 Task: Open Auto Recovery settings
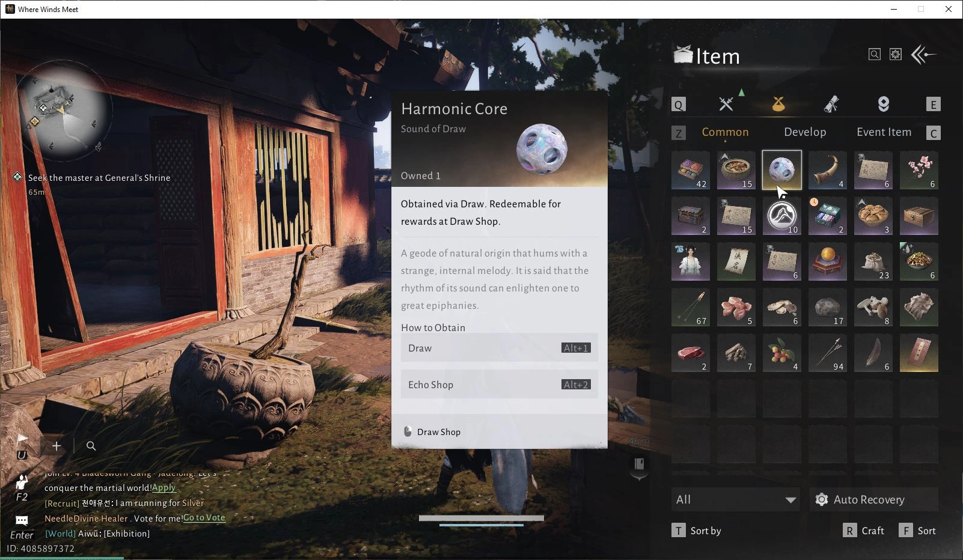(874, 499)
